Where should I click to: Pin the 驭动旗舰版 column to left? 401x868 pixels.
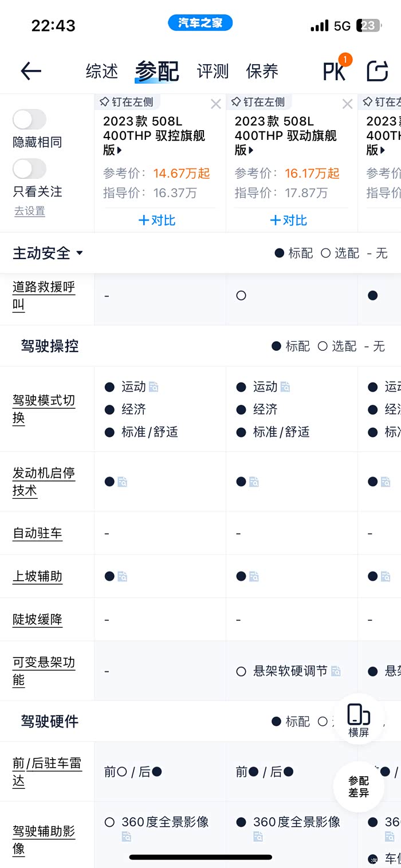point(258,102)
